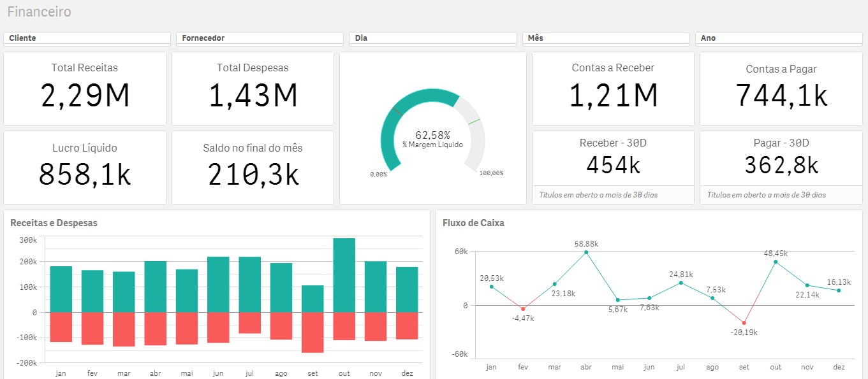Open the Fornecedor filter box
This screenshot has width=868, height=379.
point(260,38)
